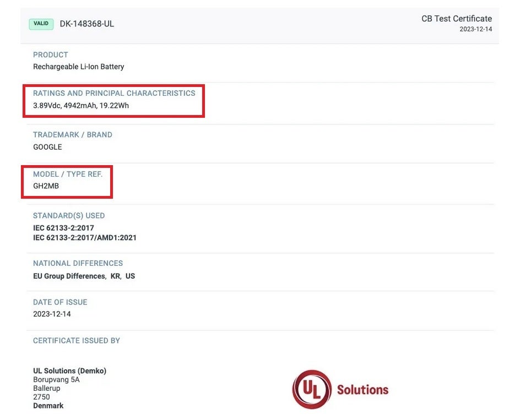
Task: Click the STANDARD(S) USED label
Action: coord(69,216)
